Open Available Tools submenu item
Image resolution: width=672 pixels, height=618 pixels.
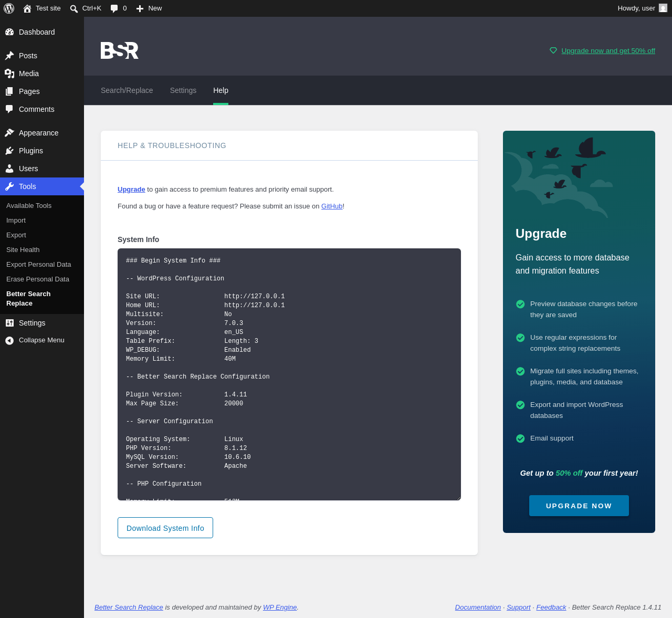pyautogui.click(x=29, y=206)
